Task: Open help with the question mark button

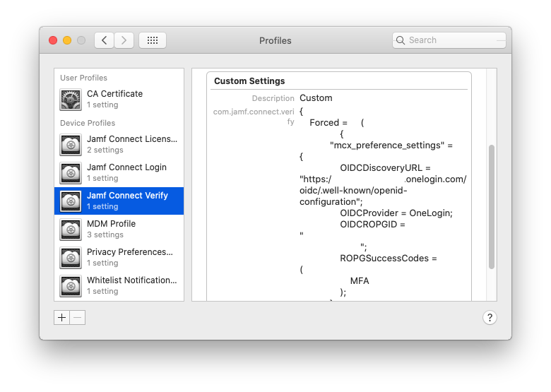Action: pos(490,318)
